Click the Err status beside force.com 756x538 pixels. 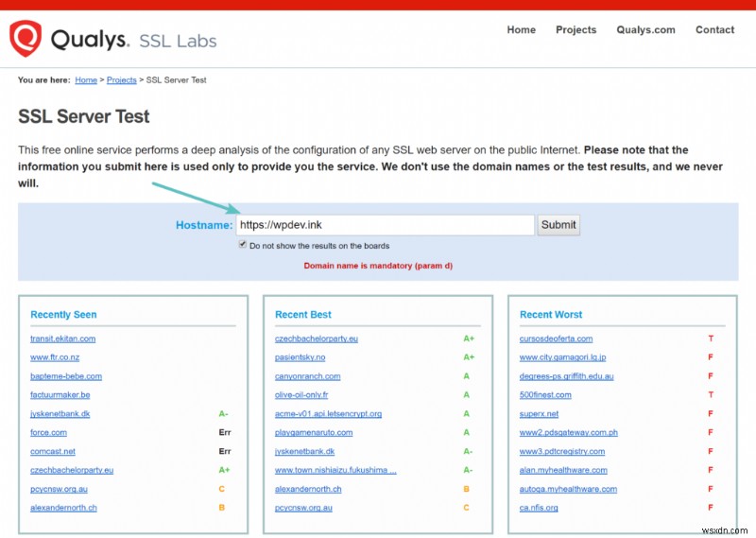click(x=225, y=433)
